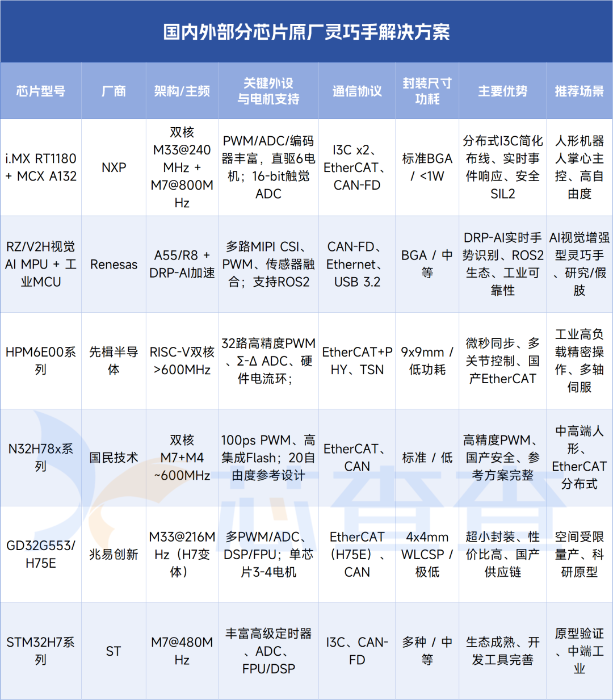This screenshot has width=613, height=700.
Task: Select the 多路MIPI CSI peripherals cell
Action: [268, 264]
